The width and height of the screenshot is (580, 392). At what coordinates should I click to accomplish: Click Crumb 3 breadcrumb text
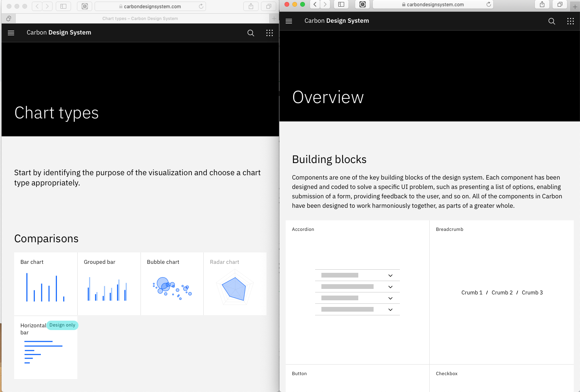[532, 292]
